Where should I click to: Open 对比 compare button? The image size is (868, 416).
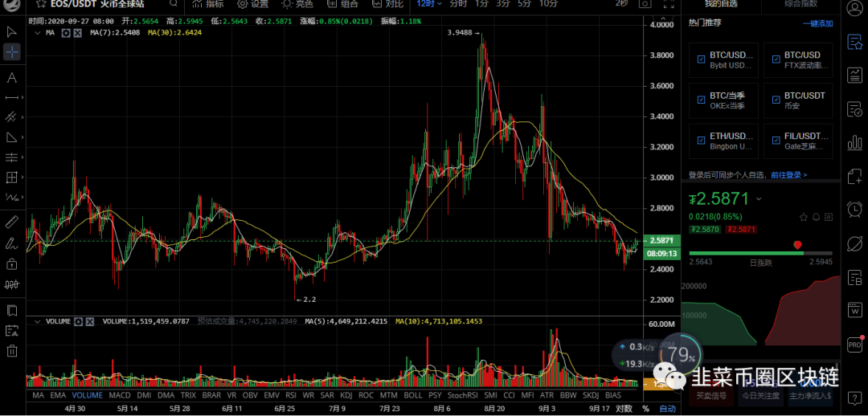click(387, 4)
